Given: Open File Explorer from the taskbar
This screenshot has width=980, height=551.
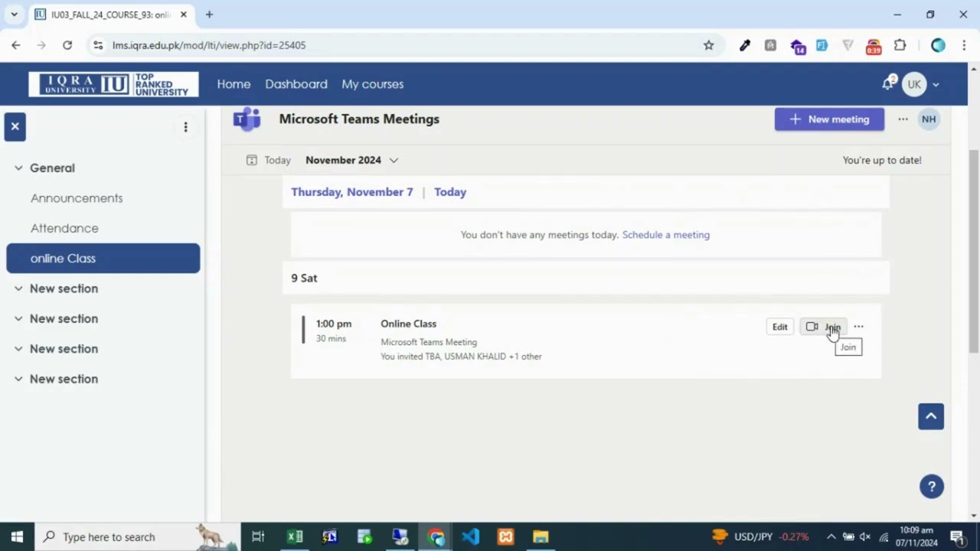Looking at the screenshot, I should 541,536.
